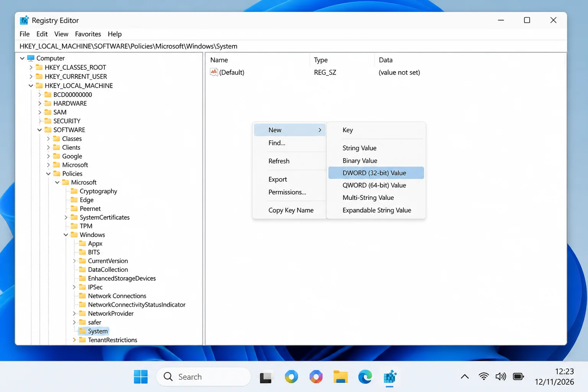Click the registry path address bar
This screenshot has width=588, height=392.
[x=291, y=46]
